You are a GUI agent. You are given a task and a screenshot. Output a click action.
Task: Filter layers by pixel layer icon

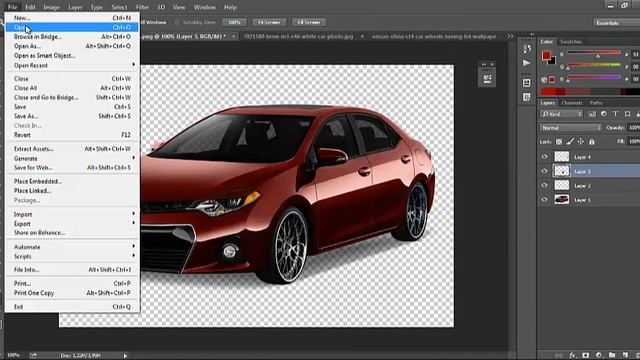(592, 114)
